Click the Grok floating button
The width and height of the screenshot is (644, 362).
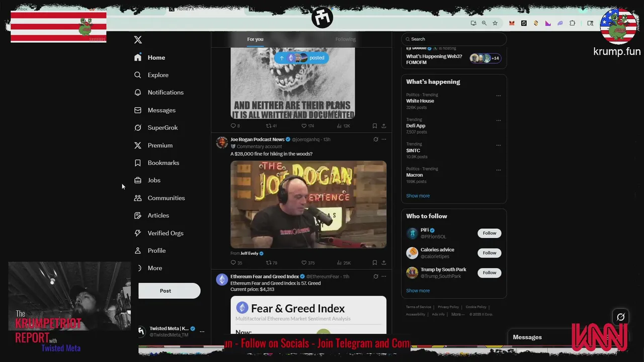tap(620, 317)
